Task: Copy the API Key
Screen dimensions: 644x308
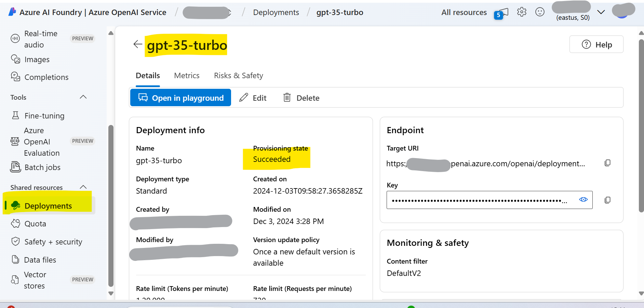Action: pyautogui.click(x=607, y=200)
